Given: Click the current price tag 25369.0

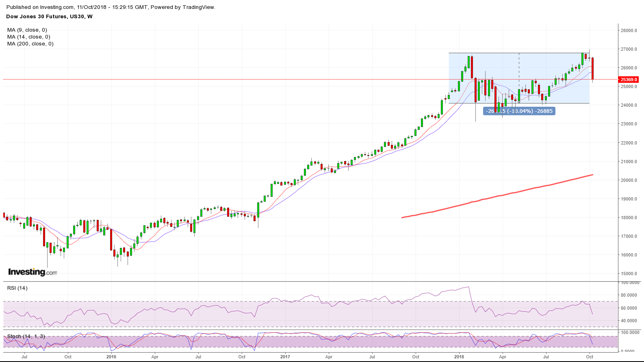Looking at the screenshot, I should [629, 80].
